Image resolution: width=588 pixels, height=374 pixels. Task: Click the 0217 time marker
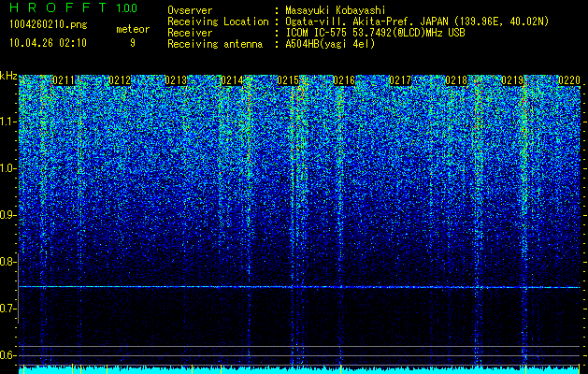click(x=400, y=80)
